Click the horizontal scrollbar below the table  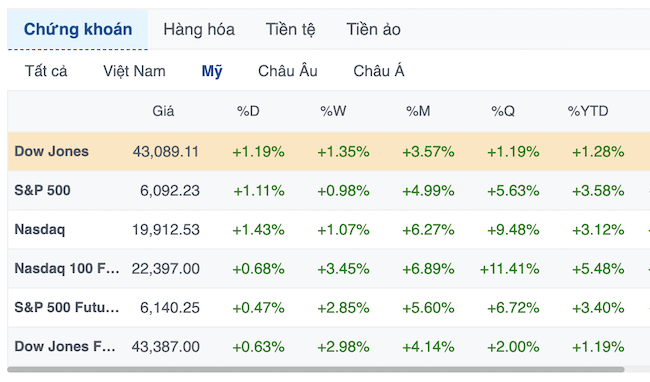pyautogui.click(x=316, y=369)
